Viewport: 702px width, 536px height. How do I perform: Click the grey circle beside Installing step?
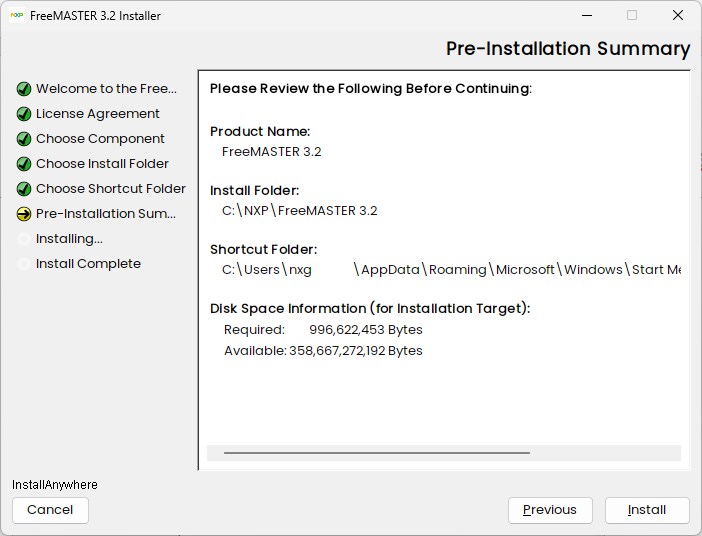click(24, 239)
